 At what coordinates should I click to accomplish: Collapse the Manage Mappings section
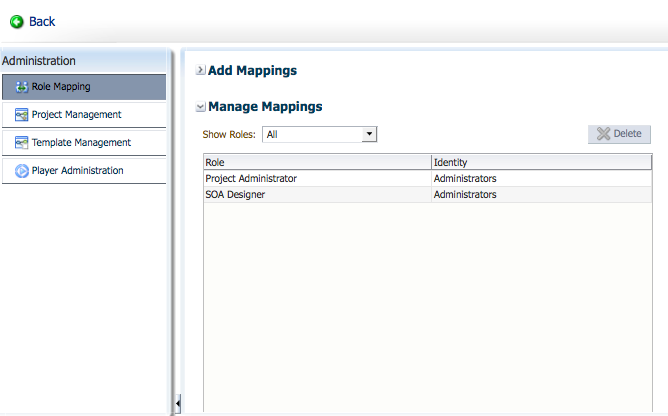(200, 107)
